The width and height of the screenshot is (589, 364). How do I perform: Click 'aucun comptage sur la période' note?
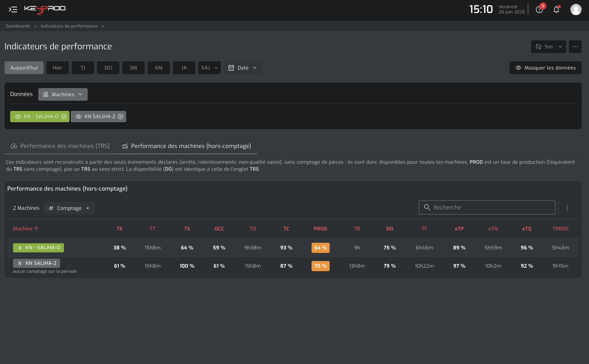click(x=45, y=271)
